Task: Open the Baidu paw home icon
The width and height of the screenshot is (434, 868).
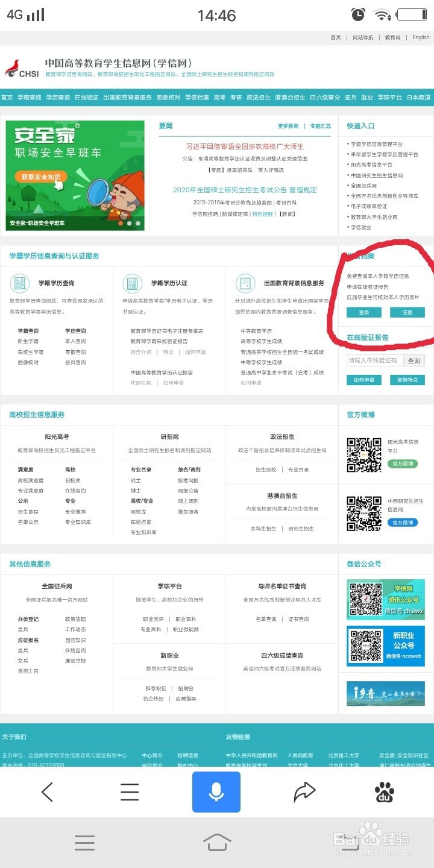Action: (385, 791)
